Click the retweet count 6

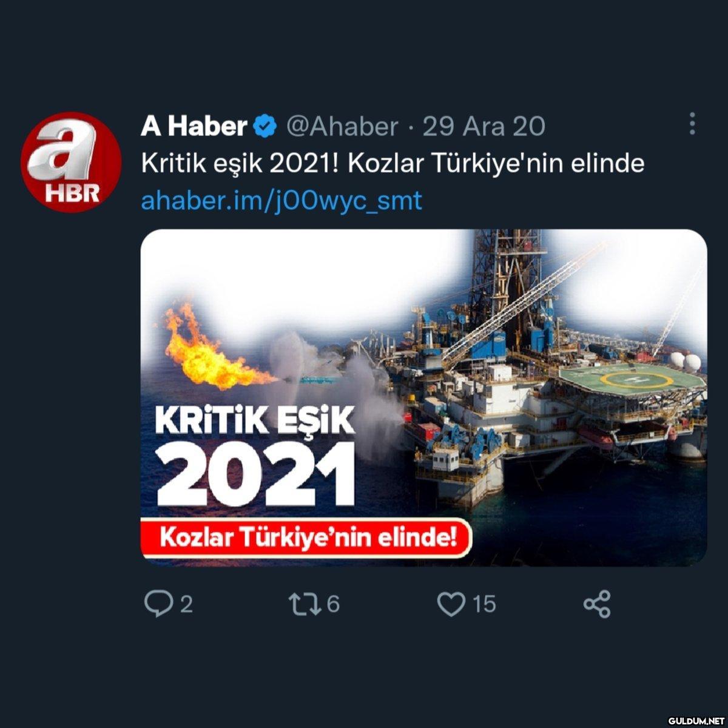coord(333,604)
